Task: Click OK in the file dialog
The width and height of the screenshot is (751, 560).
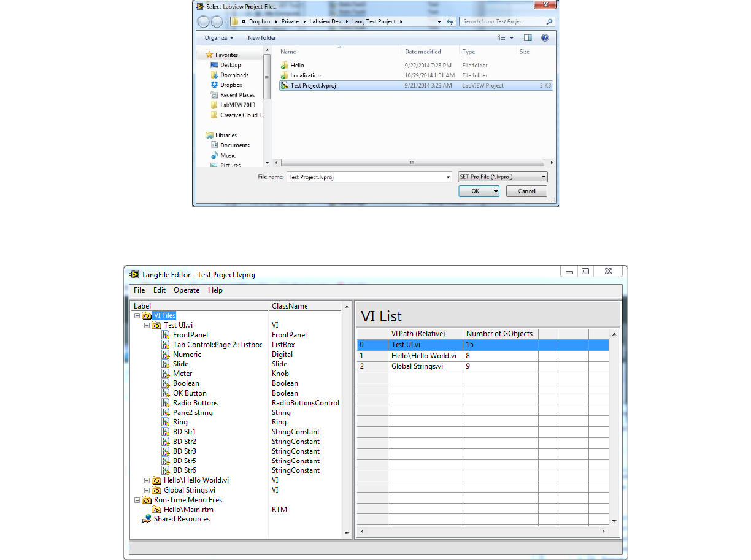Action: (x=475, y=191)
